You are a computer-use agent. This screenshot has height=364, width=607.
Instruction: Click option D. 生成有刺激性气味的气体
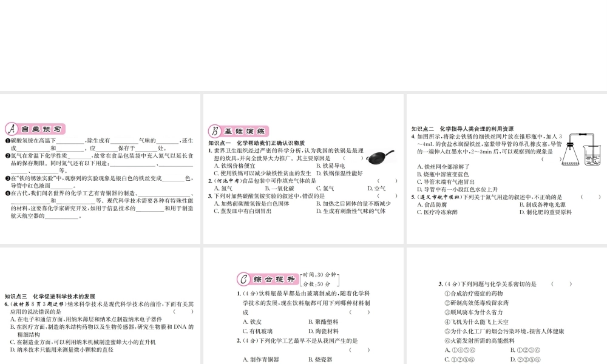tap(351, 211)
